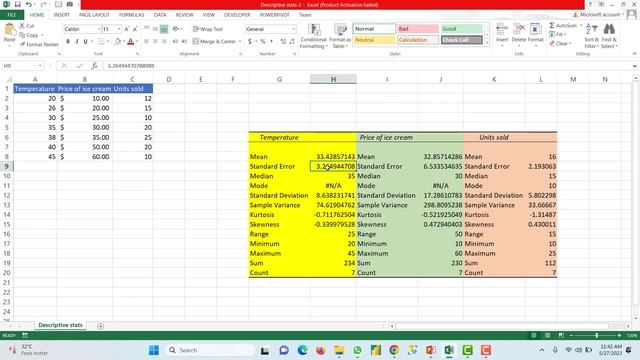Click the Save icon in quick access toolbar
The image size is (640, 360).
[18, 4]
